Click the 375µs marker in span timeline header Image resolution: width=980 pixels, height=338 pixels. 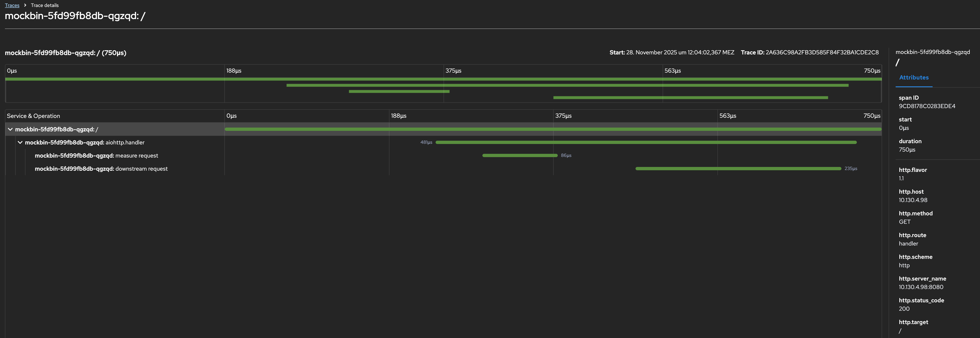pos(563,116)
